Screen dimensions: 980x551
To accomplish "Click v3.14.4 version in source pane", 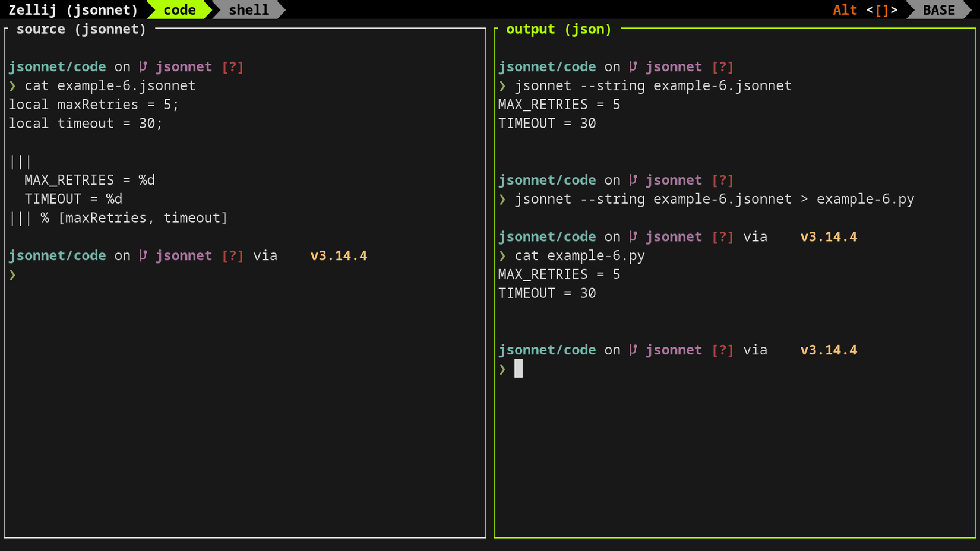I will (339, 255).
